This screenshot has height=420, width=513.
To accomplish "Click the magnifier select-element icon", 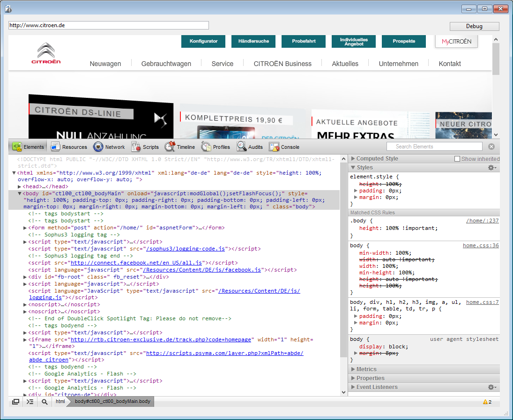I will point(45,401).
